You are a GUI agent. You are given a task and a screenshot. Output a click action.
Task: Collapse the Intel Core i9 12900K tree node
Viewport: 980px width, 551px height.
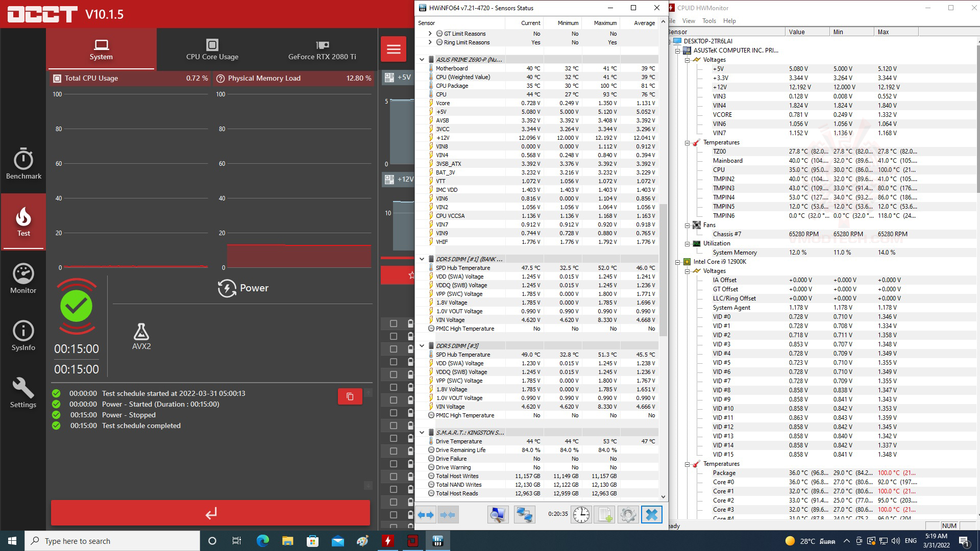coord(678,262)
